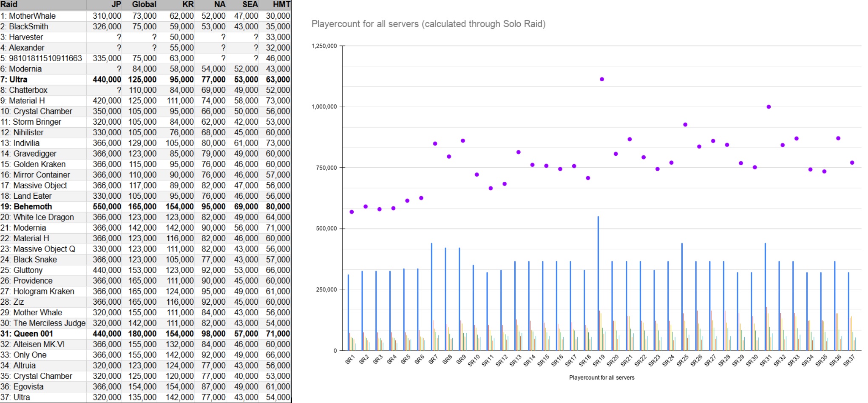Click the '17: Massive Object' raid name
Screen dimensions: 868x403
coord(34,186)
